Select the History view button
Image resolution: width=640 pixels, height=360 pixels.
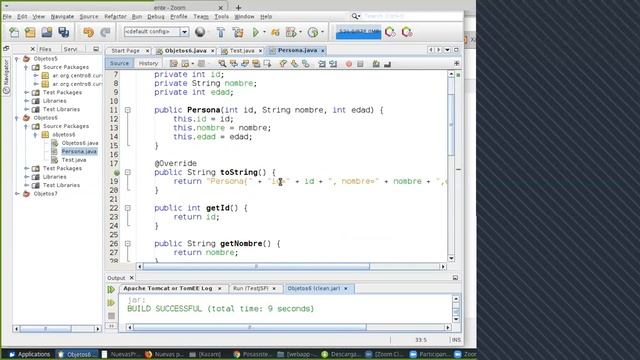[148, 63]
